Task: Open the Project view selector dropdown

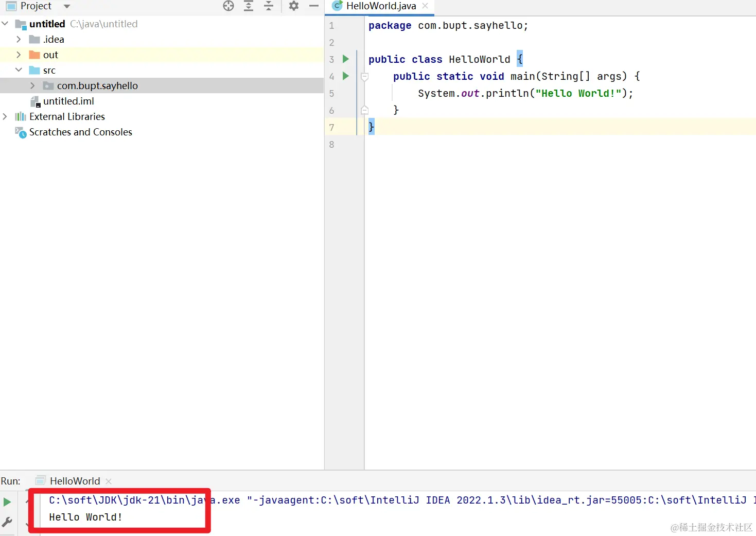Action: pyautogui.click(x=66, y=7)
